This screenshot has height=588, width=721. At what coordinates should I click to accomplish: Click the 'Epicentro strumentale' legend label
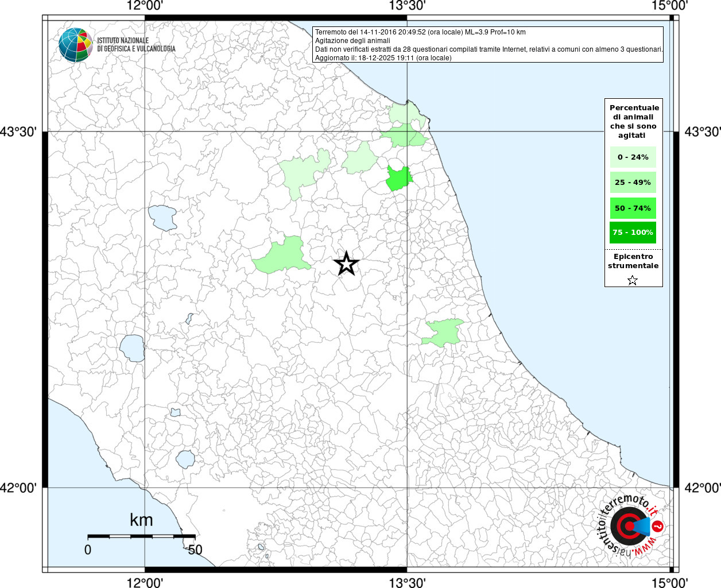633,261
